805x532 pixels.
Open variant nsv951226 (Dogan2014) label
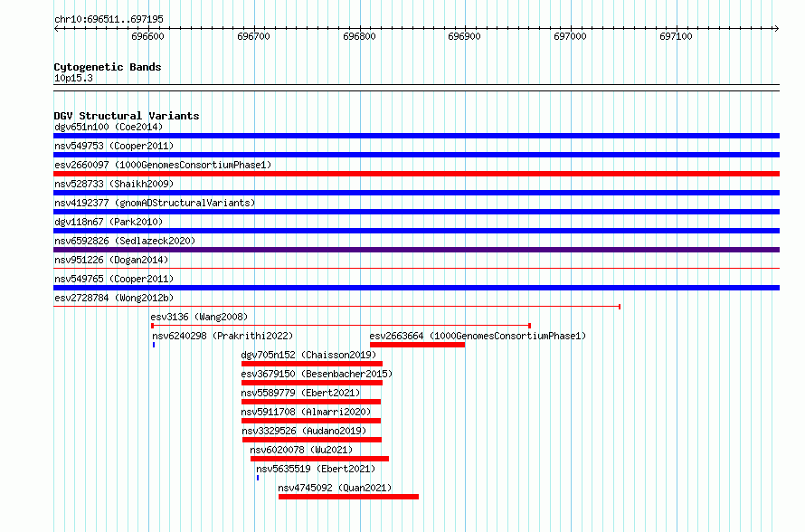[111, 260]
